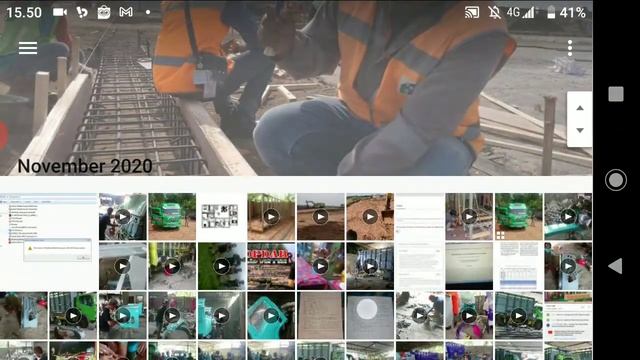640x360 pixels.
Task: Tap the Android back triangle button
Action: pyautogui.click(x=615, y=266)
